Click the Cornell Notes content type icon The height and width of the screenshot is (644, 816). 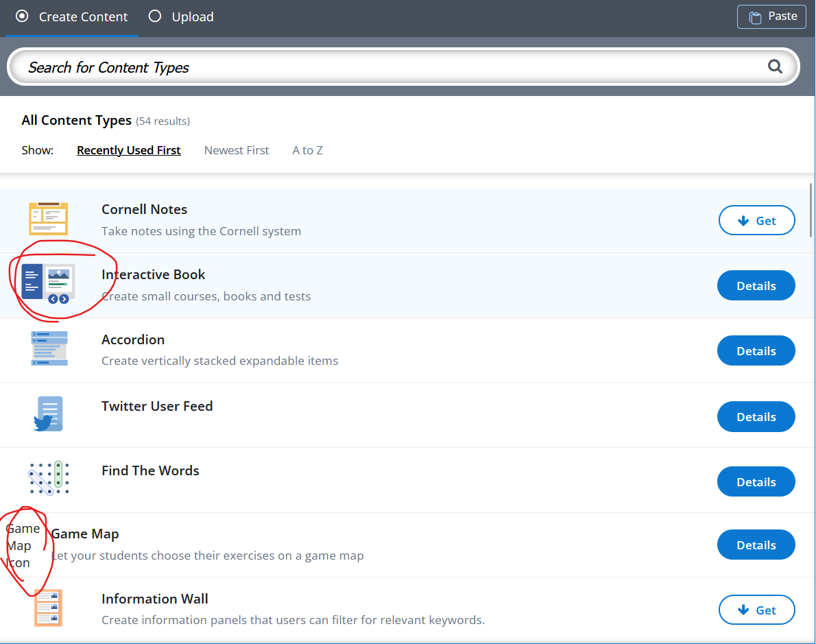pyautogui.click(x=48, y=219)
